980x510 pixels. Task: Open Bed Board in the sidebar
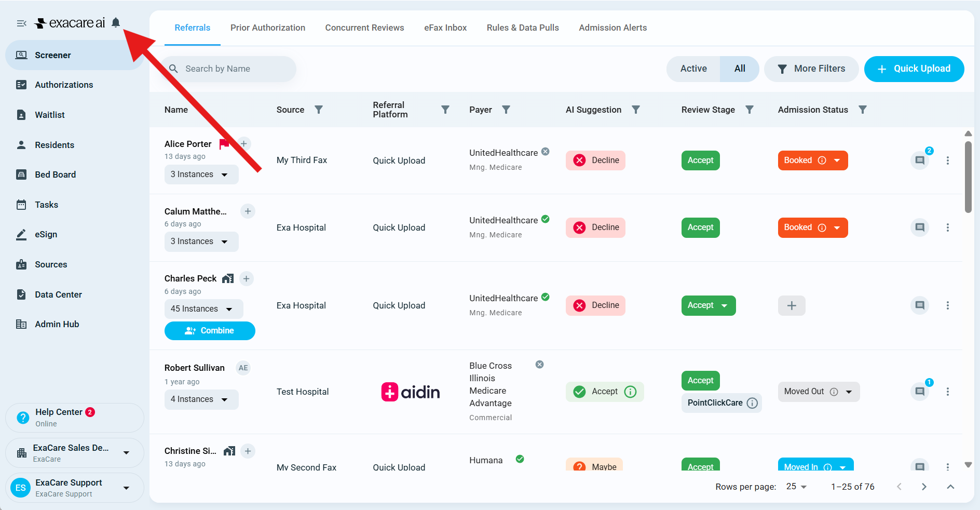(x=75, y=175)
